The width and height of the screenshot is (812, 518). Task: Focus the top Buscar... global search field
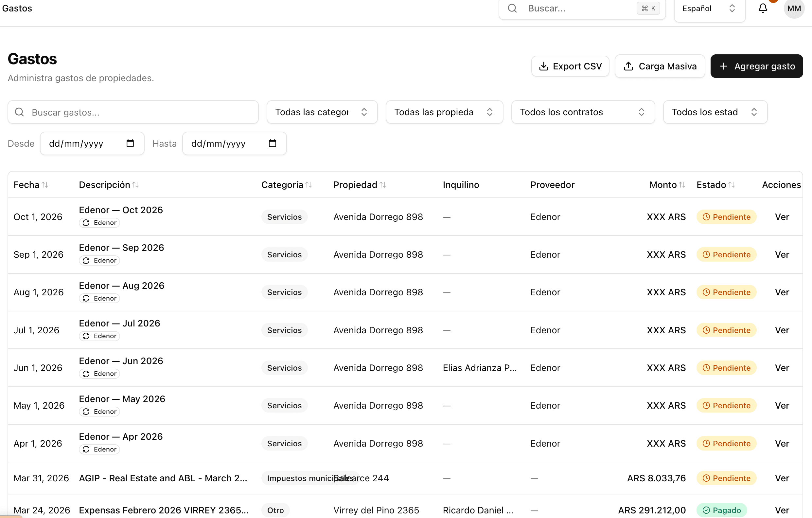[582, 9]
